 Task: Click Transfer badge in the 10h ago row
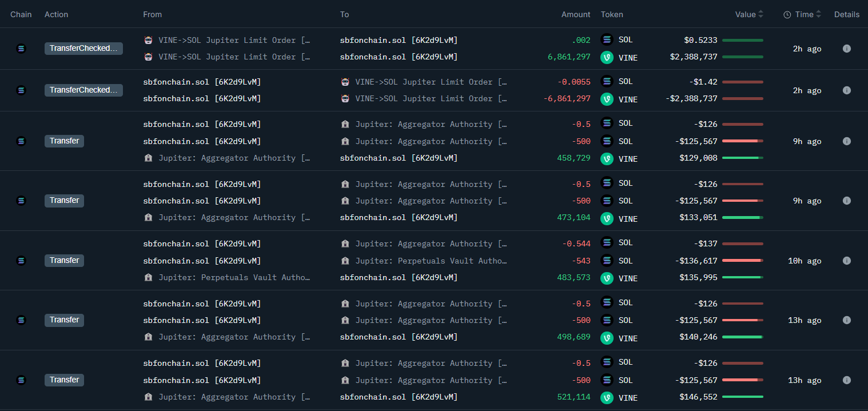click(64, 261)
